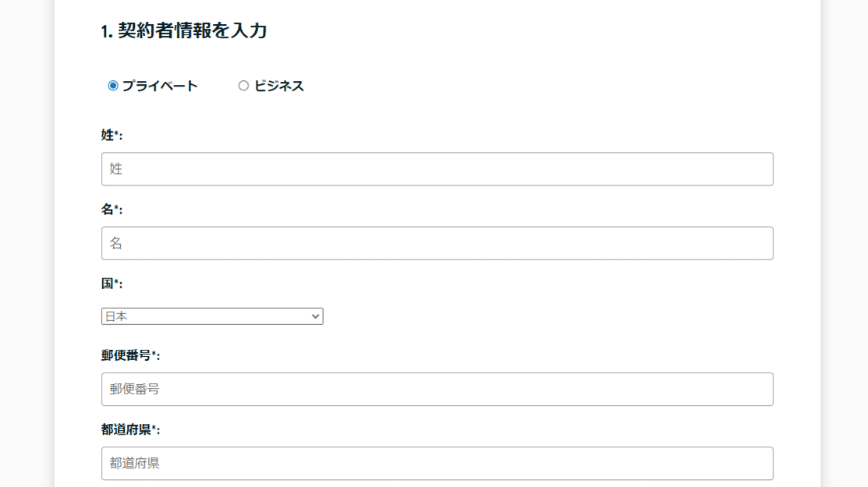Focus the 名 given name input field

click(438, 243)
